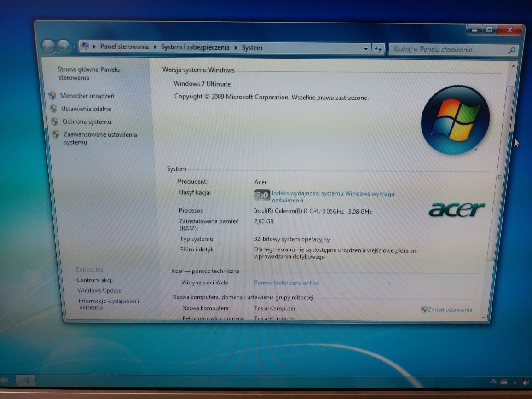The width and height of the screenshot is (532, 399).
Task: Open Strona główna Panelu sterowania
Action: point(88,73)
